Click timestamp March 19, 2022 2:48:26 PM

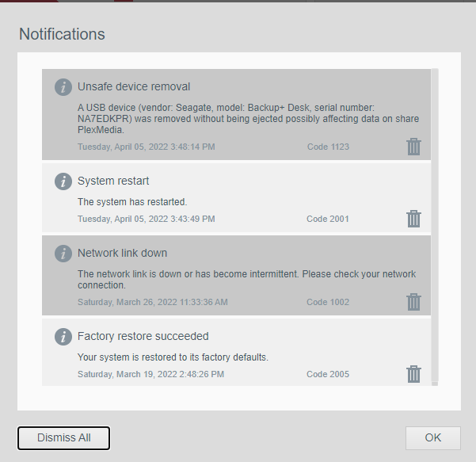(x=150, y=374)
